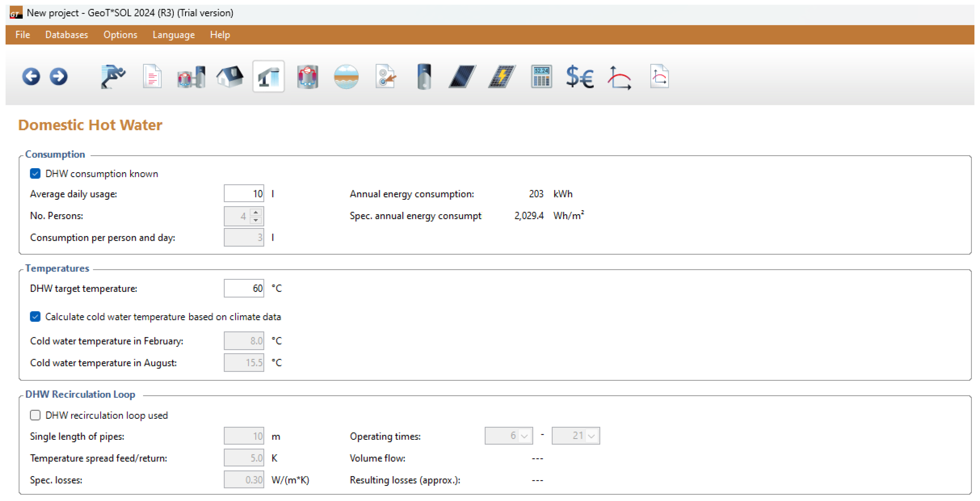Image resolution: width=980 pixels, height=501 pixels.
Task: Select the storage tank icon
Action: [x=424, y=76]
